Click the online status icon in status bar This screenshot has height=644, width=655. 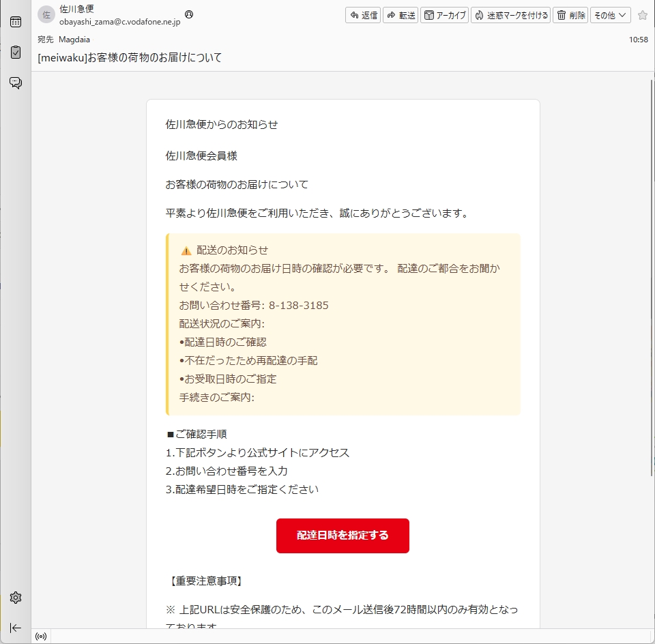pos(41,636)
